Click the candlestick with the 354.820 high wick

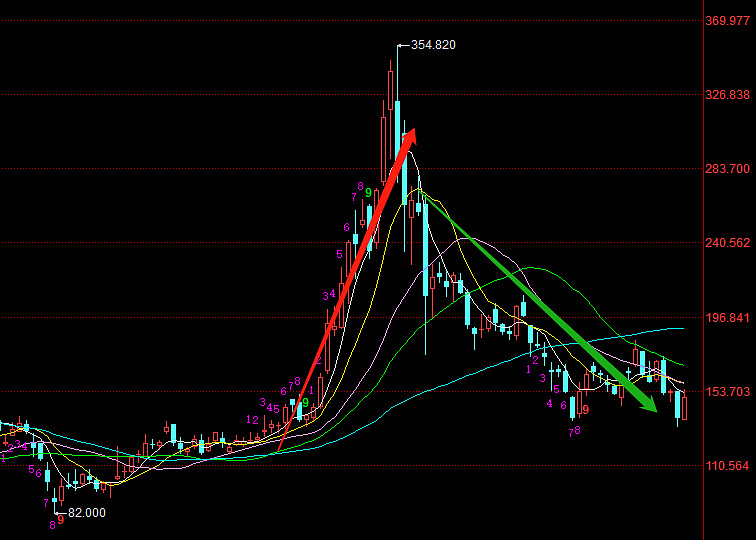[x=397, y=113]
